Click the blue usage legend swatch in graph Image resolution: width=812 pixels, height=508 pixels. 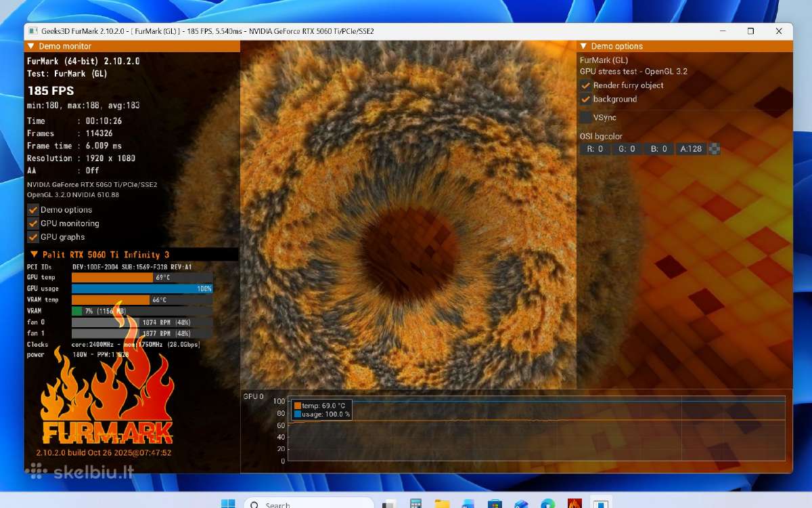[298, 414]
